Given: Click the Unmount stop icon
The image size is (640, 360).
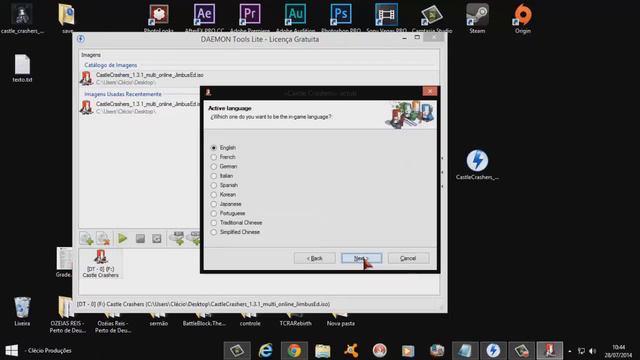Looking at the screenshot, I should coord(140,238).
